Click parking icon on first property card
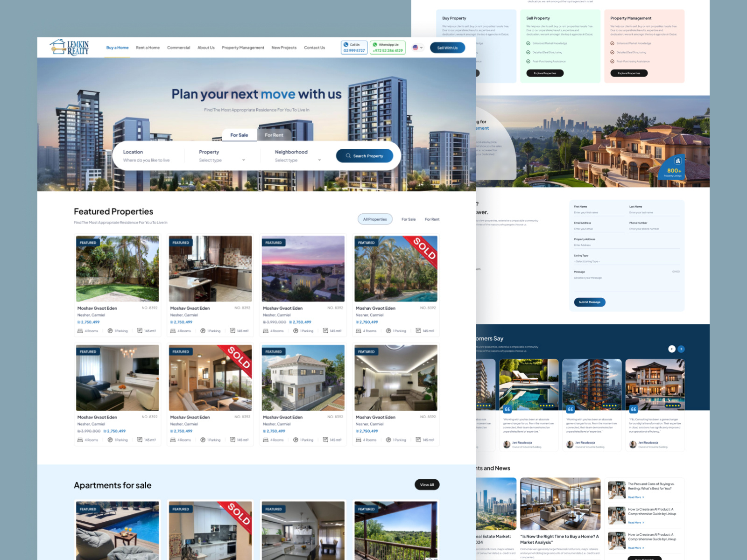This screenshot has height=560, width=747. [x=110, y=331]
